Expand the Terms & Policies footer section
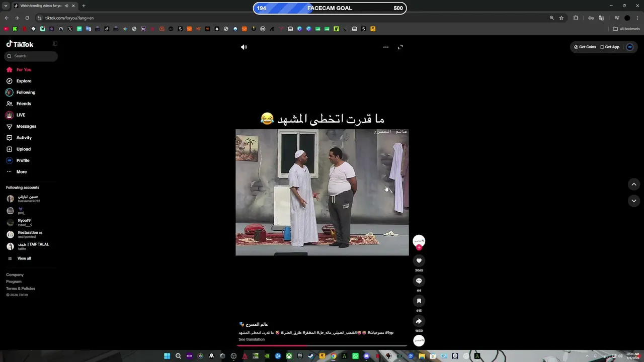Image resolution: width=644 pixels, height=362 pixels. click(21, 289)
